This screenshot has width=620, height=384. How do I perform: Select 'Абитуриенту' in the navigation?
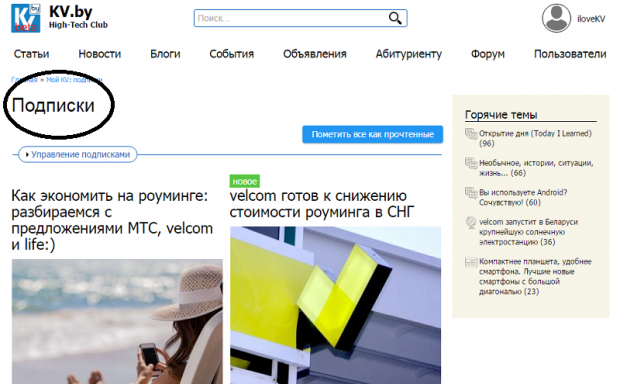point(408,54)
